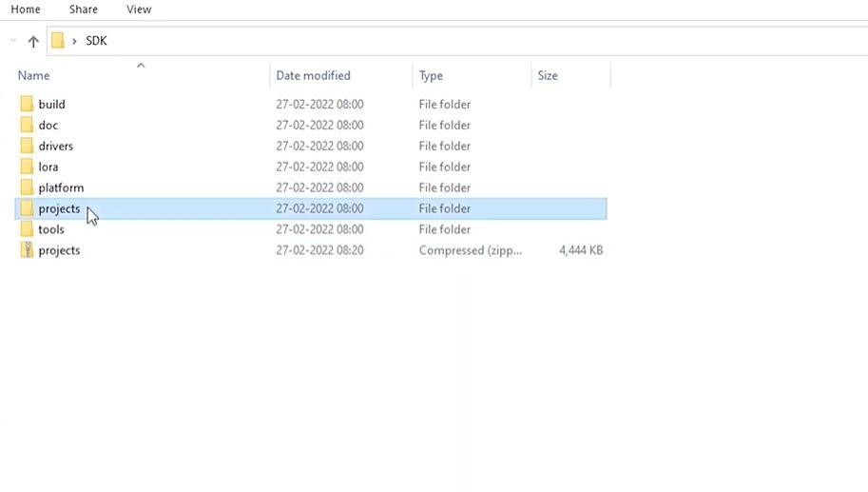Open the recent locations dropdown chevron
This screenshot has width=868, height=492.
13,41
